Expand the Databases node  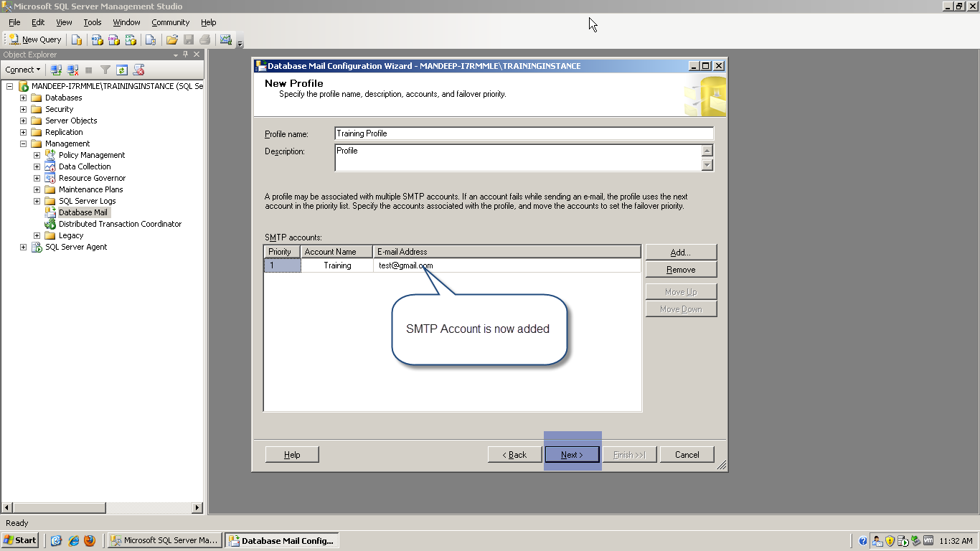click(24, 98)
